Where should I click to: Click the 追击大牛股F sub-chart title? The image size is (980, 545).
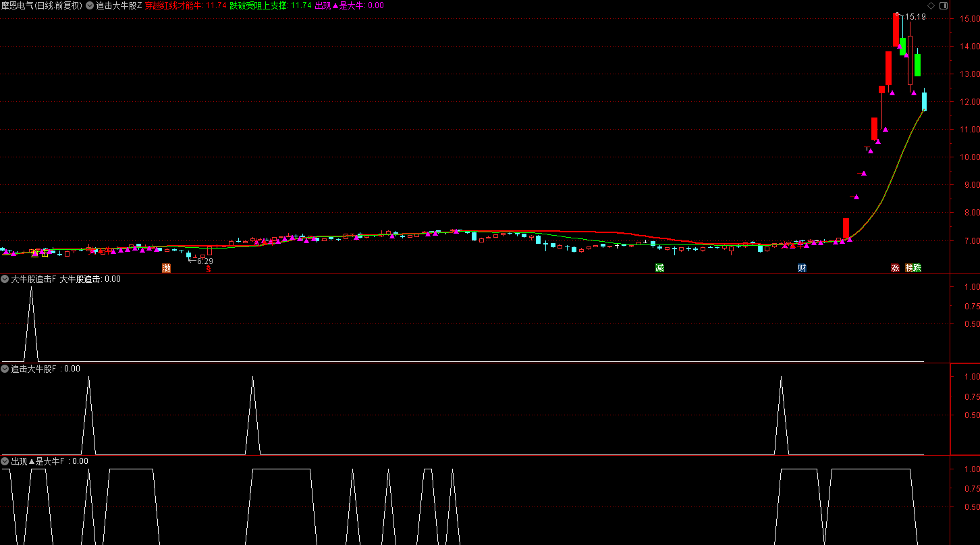click(34, 369)
